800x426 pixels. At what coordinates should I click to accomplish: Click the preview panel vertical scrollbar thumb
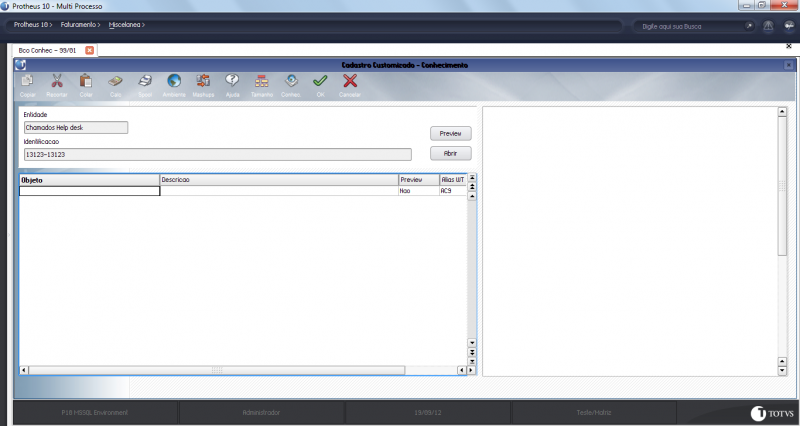point(782,186)
